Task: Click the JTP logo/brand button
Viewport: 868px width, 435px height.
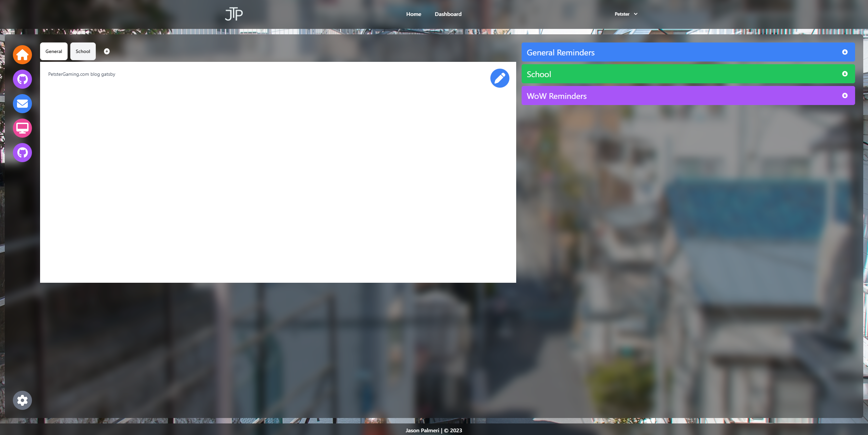Action: tap(233, 14)
